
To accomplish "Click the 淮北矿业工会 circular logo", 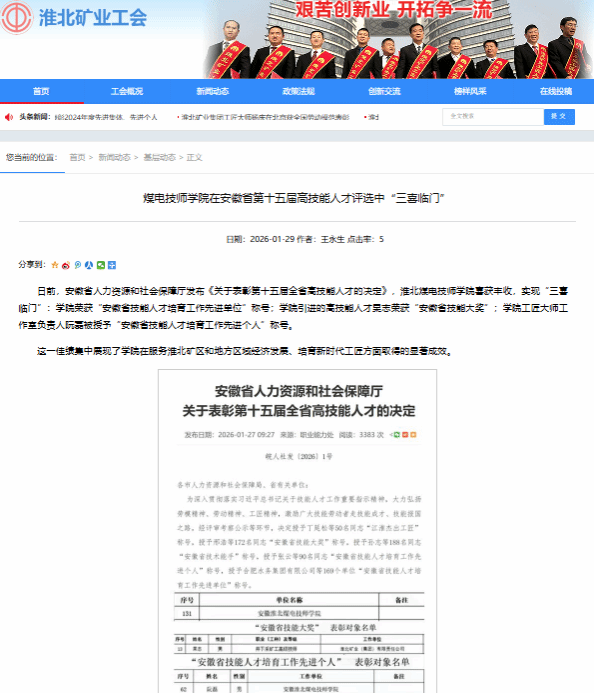I will pos(16,18).
